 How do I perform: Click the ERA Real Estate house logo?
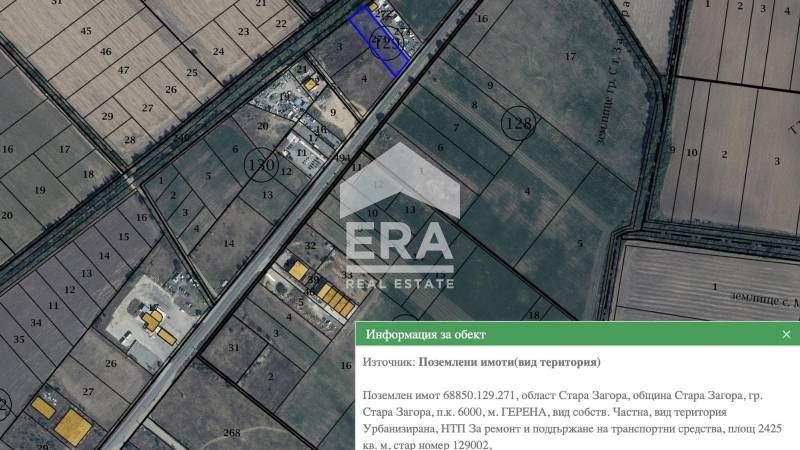(x=399, y=215)
